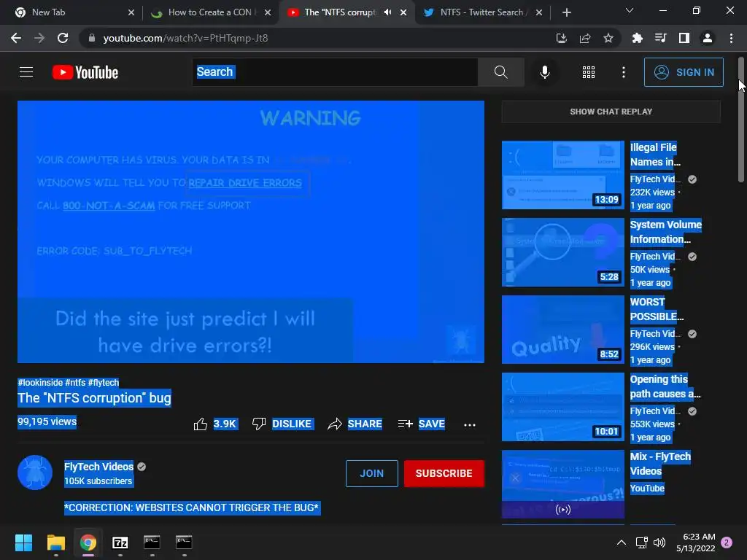
Task: Start voice search with the microphone
Action: (544, 72)
